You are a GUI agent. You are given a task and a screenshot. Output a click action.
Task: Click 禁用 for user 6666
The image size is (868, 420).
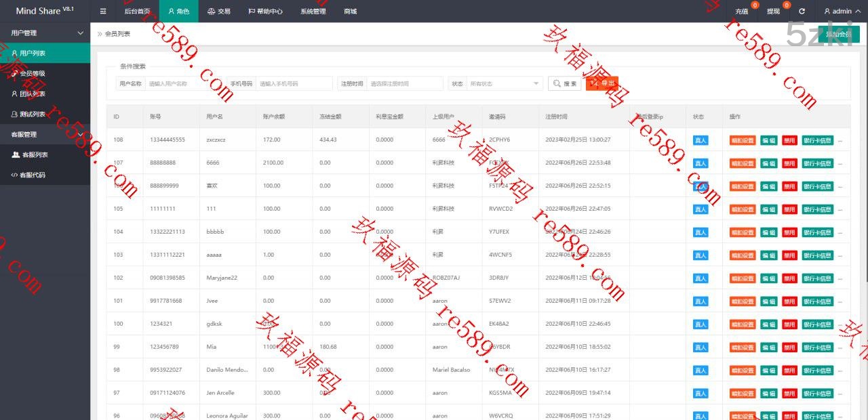click(789, 163)
